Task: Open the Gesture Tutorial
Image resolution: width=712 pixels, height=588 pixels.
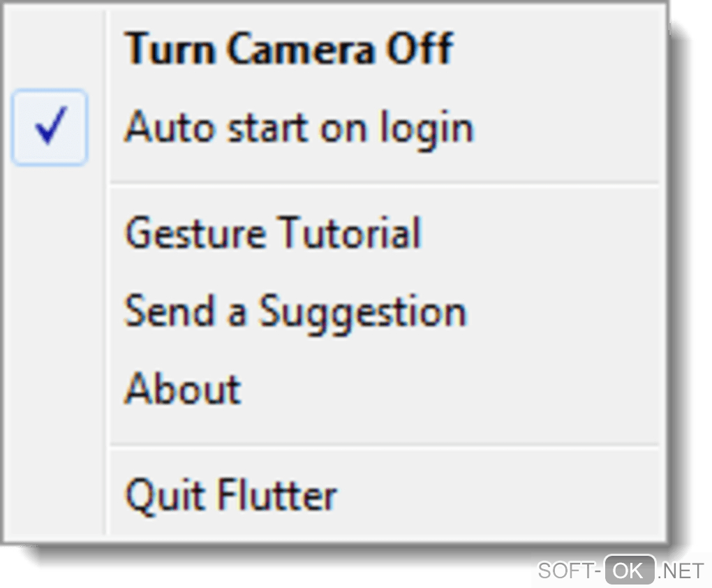Action: click(272, 233)
